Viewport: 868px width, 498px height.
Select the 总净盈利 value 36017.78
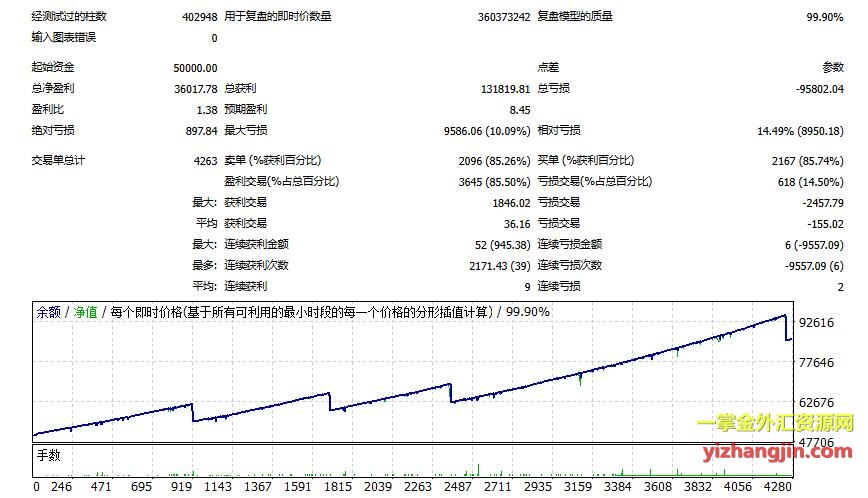point(195,88)
